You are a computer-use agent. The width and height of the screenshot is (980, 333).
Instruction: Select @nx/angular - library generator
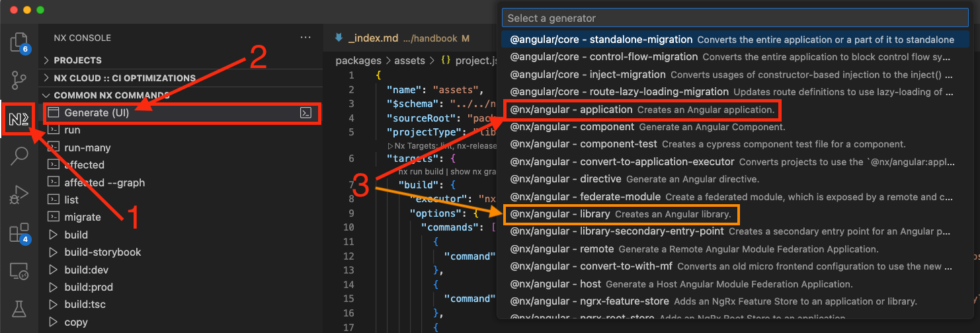pyautogui.click(x=735, y=214)
